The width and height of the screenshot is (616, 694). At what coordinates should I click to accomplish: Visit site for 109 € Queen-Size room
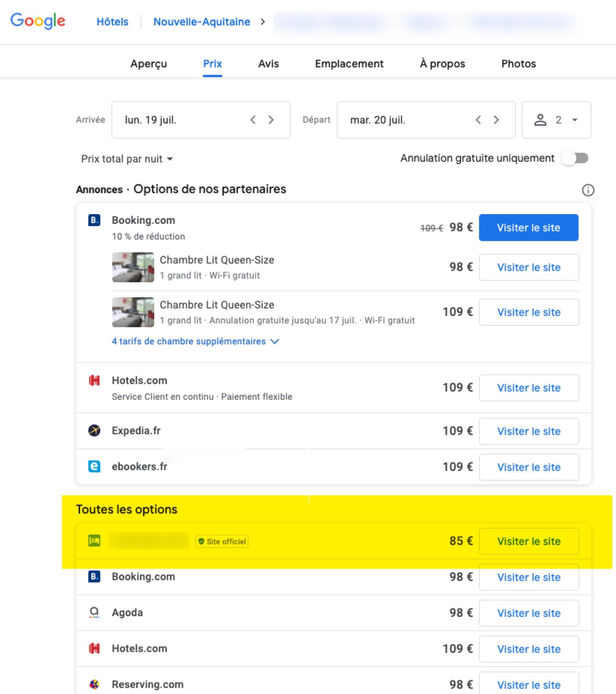click(x=529, y=312)
